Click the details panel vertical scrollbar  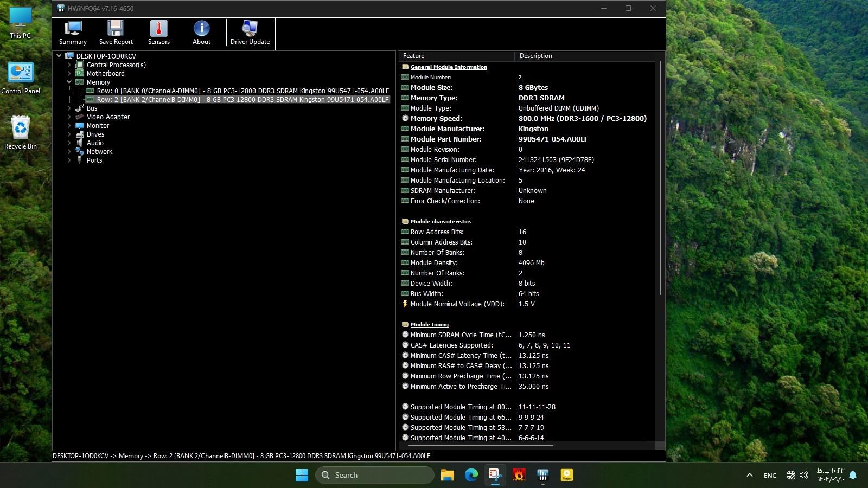tap(660, 179)
